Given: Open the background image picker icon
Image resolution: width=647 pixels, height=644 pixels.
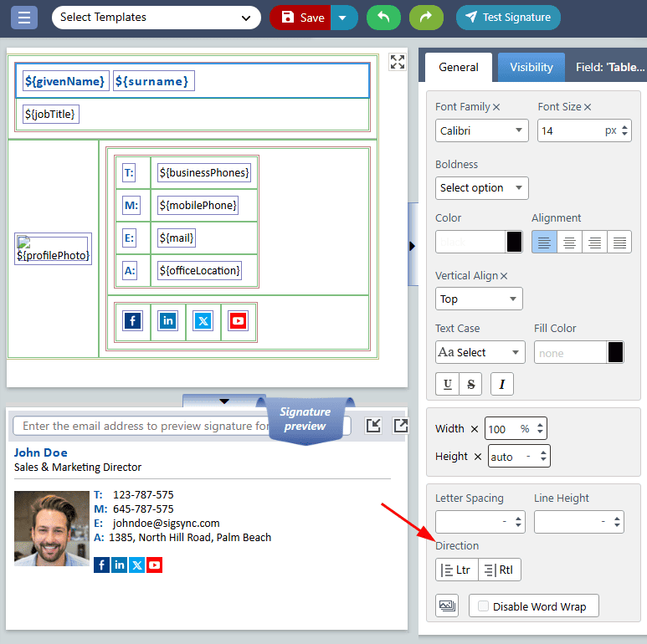Looking at the screenshot, I should (447, 606).
